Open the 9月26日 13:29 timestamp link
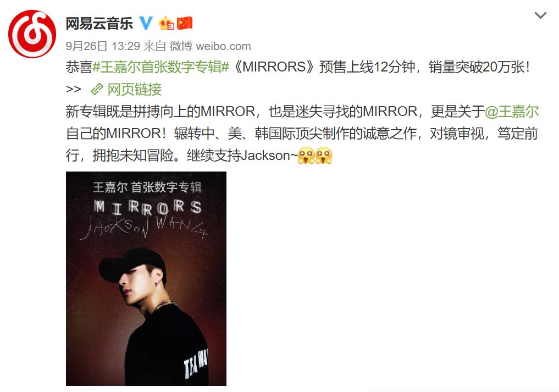Image resolution: width=559 pixels, height=392 pixels. click(x=103, y=46)
